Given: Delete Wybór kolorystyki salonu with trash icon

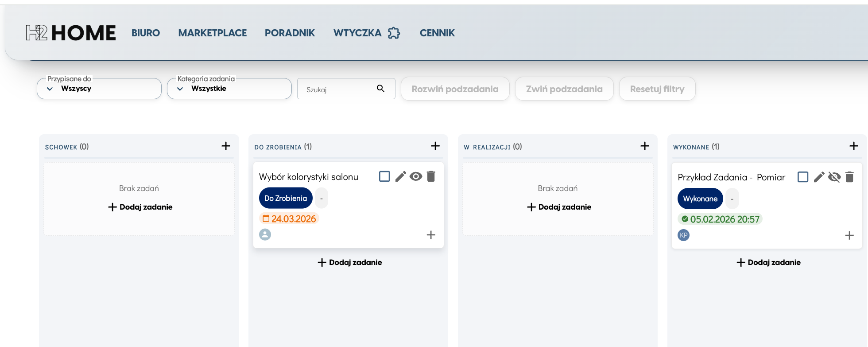Looking at the screenshot, I should (x=431, y=176).
